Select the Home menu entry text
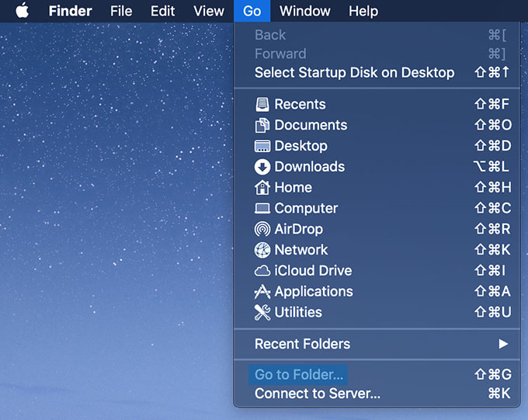 pos(293,188)
